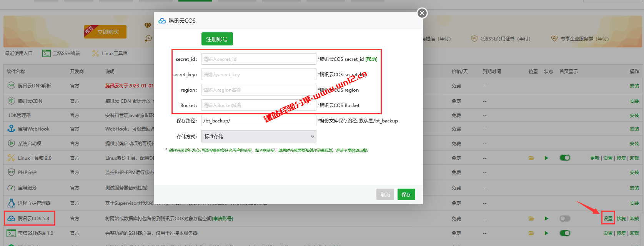This screenshot has height=246, width=644.
Task: Click the Linux工具箱 shortcut tools icon
Action: point(96,54)
